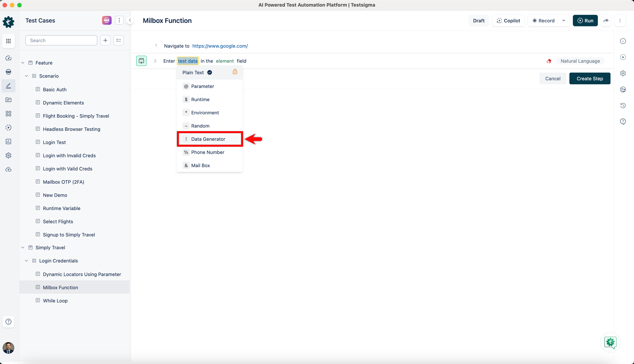634x364 pixels.
Task: Click the multi-select checklist icon near Search
Action: point(118,41)
